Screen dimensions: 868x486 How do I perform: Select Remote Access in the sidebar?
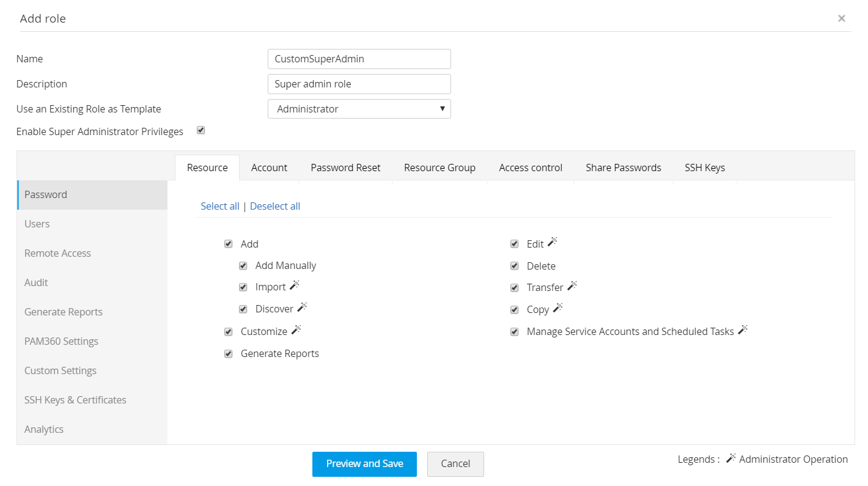point(57,253)
